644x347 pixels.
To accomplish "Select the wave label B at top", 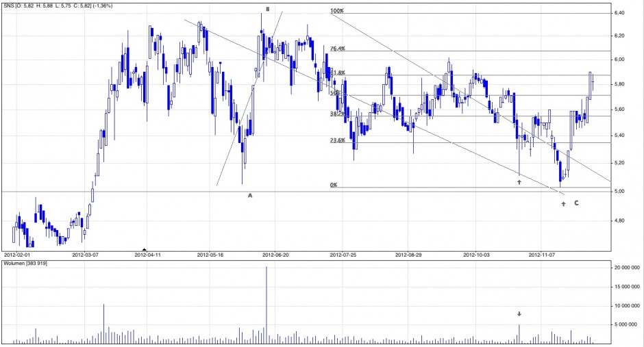I will [267, 10].
